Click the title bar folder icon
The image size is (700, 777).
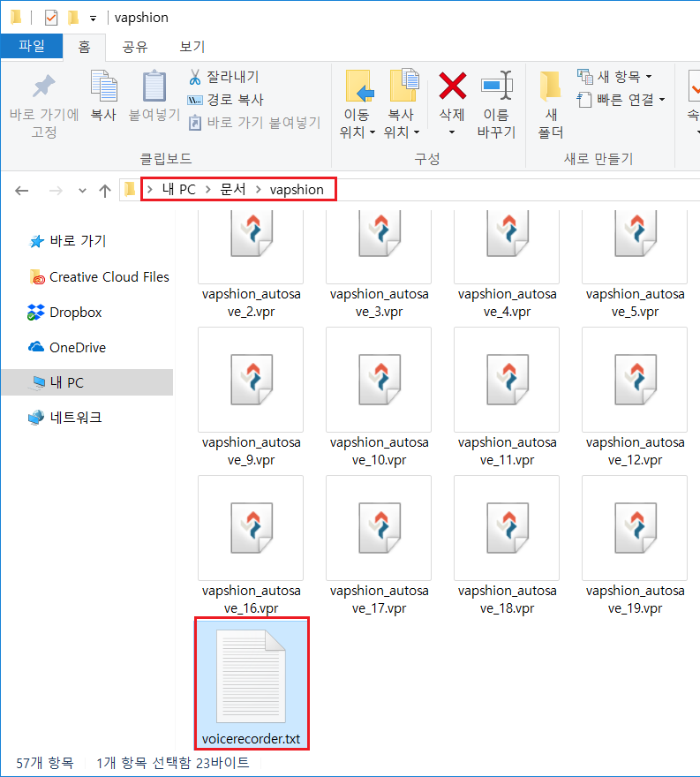click(17, 18)
